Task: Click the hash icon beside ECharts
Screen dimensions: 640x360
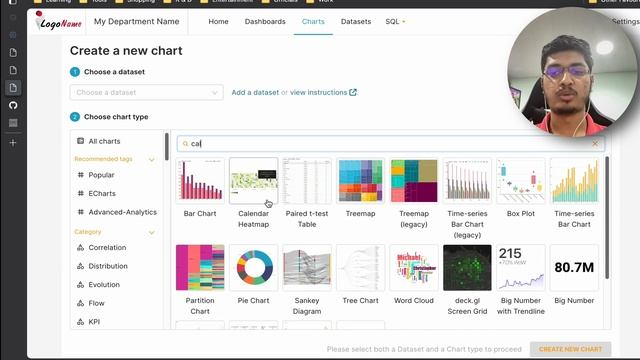Action: (80, 193)
